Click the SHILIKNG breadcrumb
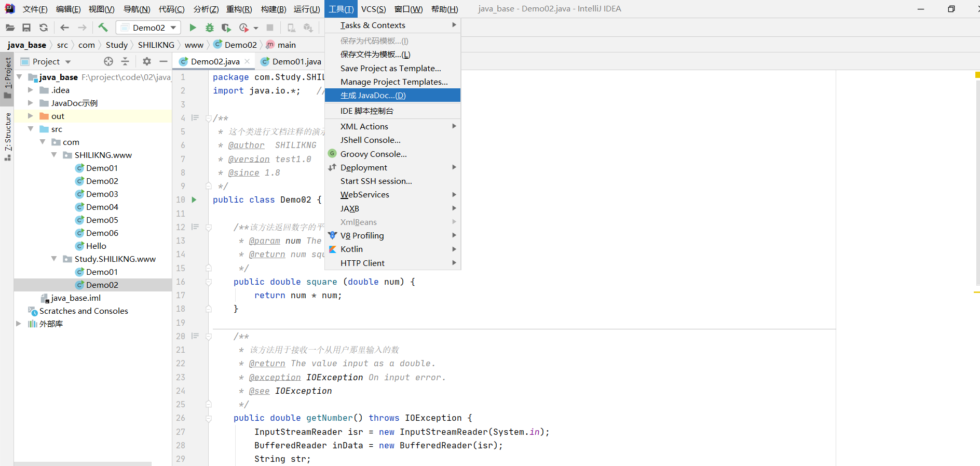Screen dimensions: 980x466 click(x=156, y=45)
